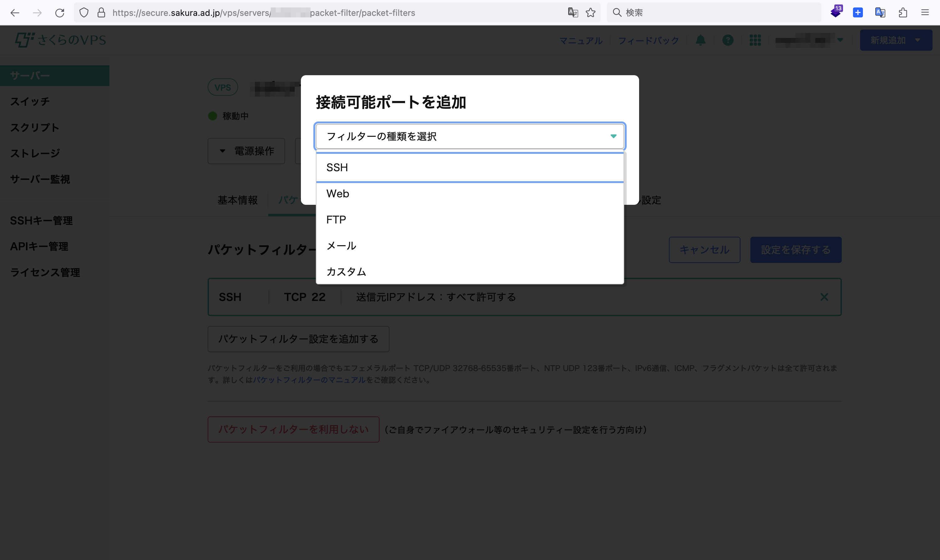Select カスタム from the filter type list
The image size is (940, 560).
click(470, 272)
